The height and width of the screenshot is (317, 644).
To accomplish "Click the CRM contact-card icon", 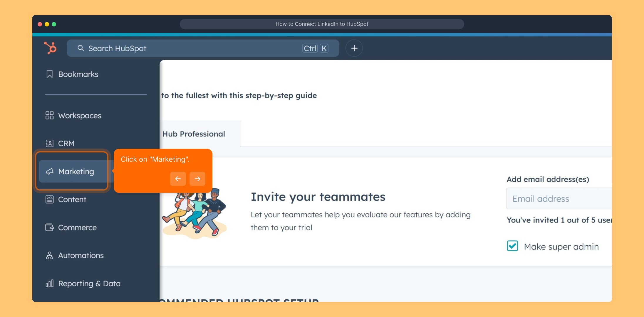I will pyautogui.click(x=49, y=143).
